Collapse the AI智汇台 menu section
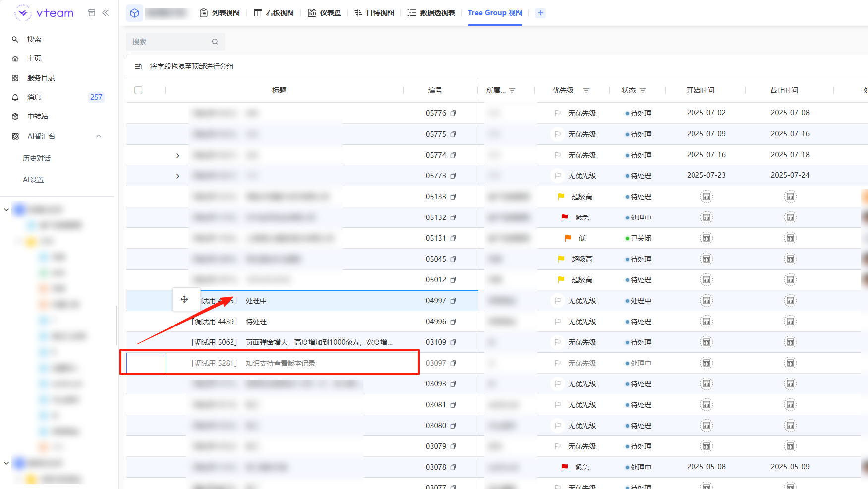Screen dimensions: 868x489 click(x=99, y=136)
